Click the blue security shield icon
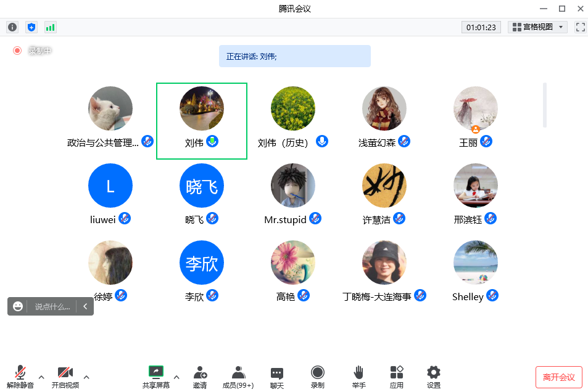This screenshot has width=588, height=392. pyautogui.click(x=31, y=27)
